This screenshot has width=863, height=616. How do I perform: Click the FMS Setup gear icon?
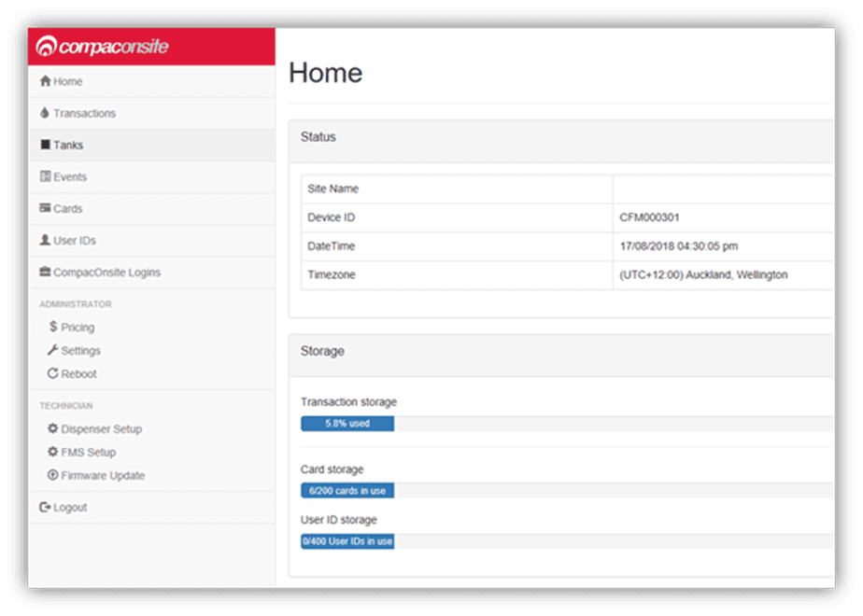53,452
